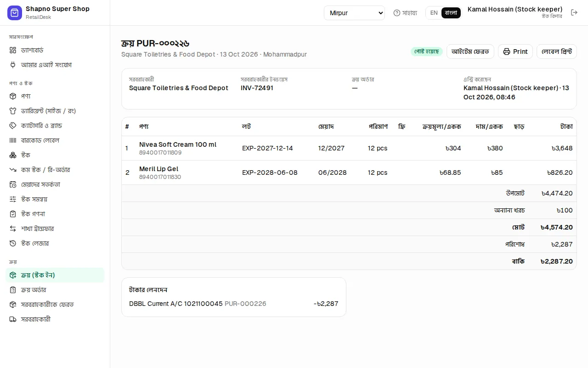
Task: Click the স্টক সমন্বয় sliders icon
Action: tap(13, 199)
